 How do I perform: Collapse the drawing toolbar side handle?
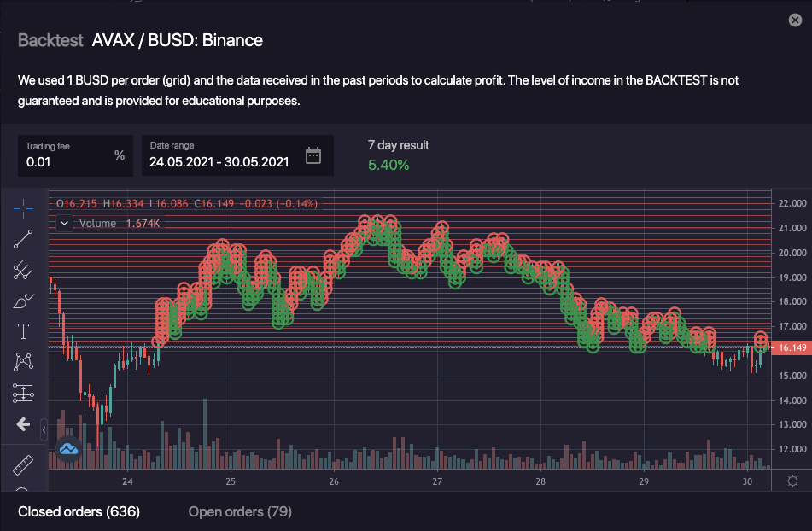click(x=44, y=429)
